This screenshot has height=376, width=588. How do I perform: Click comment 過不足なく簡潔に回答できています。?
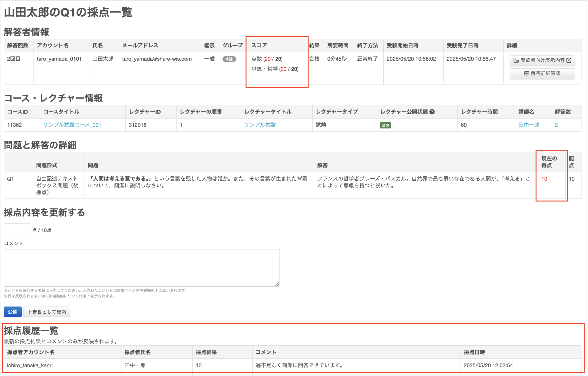[x=299, y=366]
